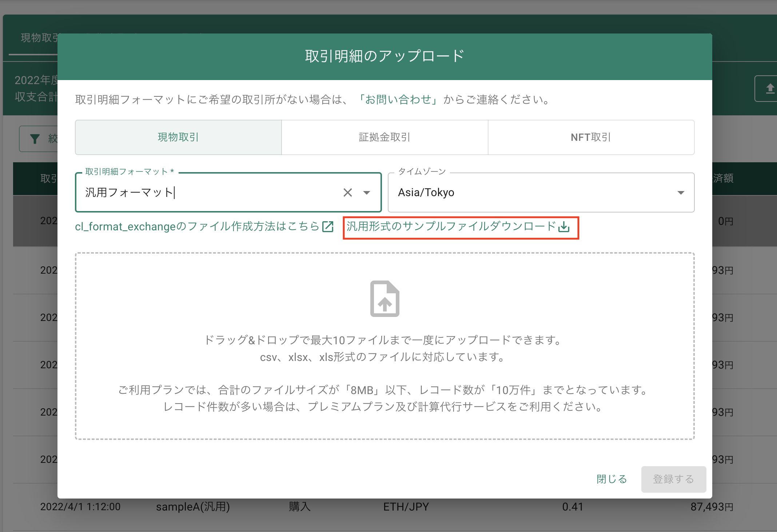Click the sampleA(汎用) cell in background table
The width and height of the screenshot is (777, 532).
[x=193, y=507]
